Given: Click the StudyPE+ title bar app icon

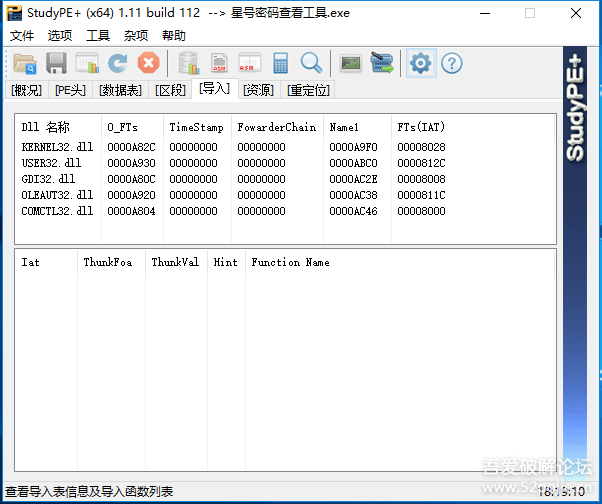Looking at the screenshot, I should [15, 13].
